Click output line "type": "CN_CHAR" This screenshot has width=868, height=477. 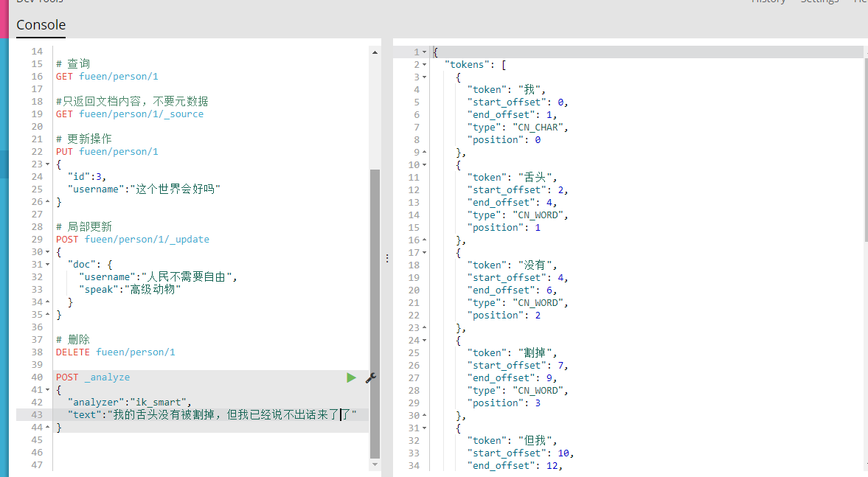pyautogui.click(x=518, y=128)
